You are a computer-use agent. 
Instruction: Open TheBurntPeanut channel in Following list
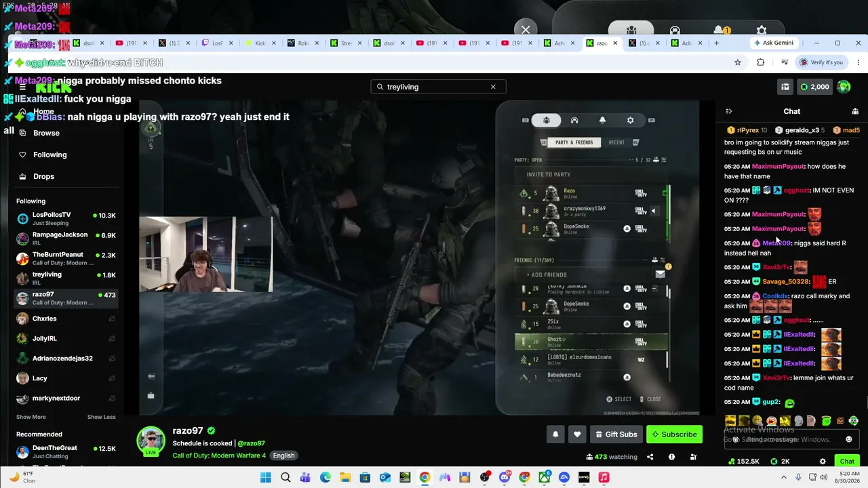[66, 258]
